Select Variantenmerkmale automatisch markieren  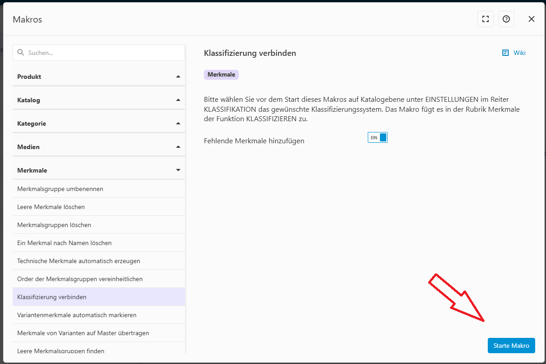99,315
